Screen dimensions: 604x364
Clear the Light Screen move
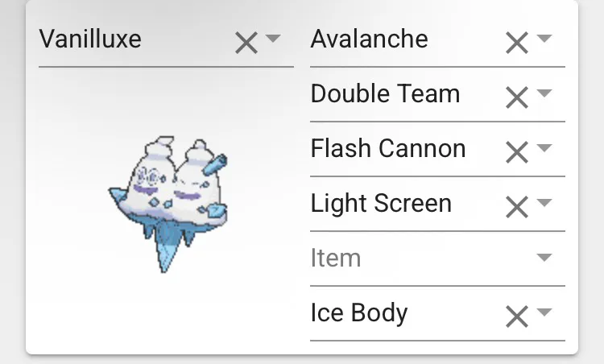(x=516, y=207)
